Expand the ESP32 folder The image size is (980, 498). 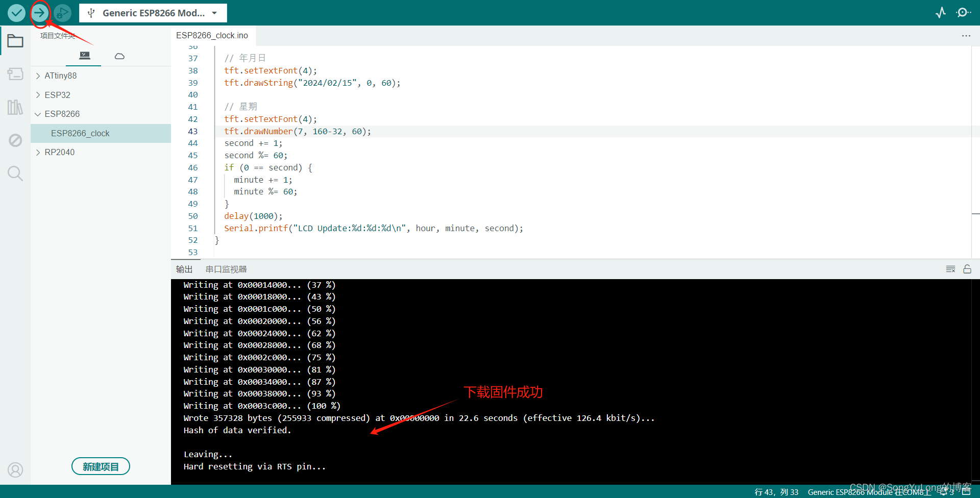click(x=101, y=95)
